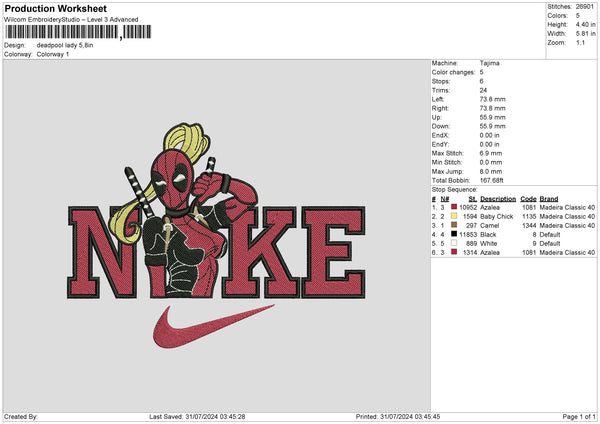Click the 'Stop Sequence:' heading
The height and width of the screenshot is (424, 600).
click(x=455, y=190)
